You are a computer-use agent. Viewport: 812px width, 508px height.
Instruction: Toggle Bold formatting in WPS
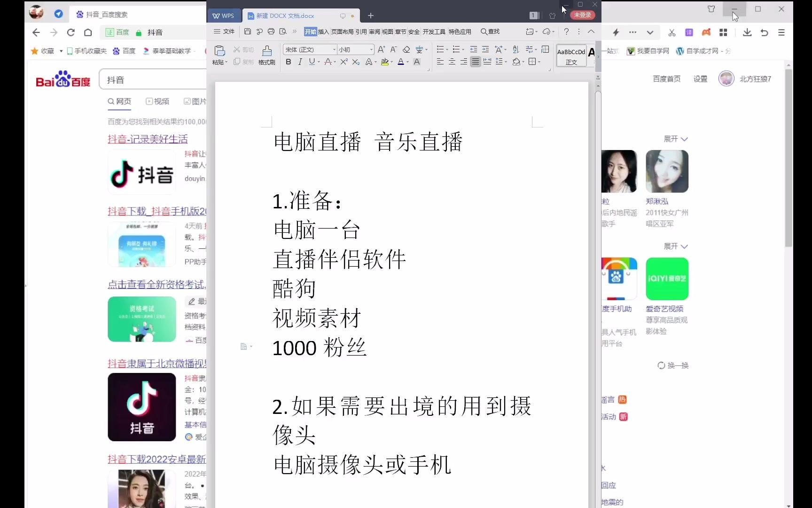click(289, 62)
